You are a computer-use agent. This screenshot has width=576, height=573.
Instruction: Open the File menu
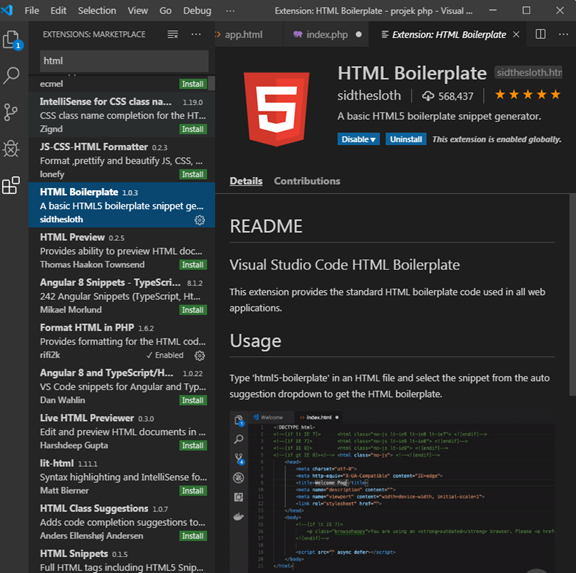pos(32,11)
